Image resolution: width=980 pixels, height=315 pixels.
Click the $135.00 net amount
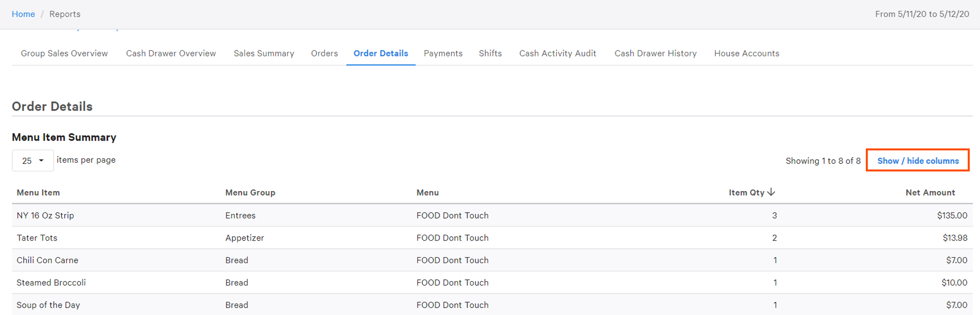(x=952, y=216)
